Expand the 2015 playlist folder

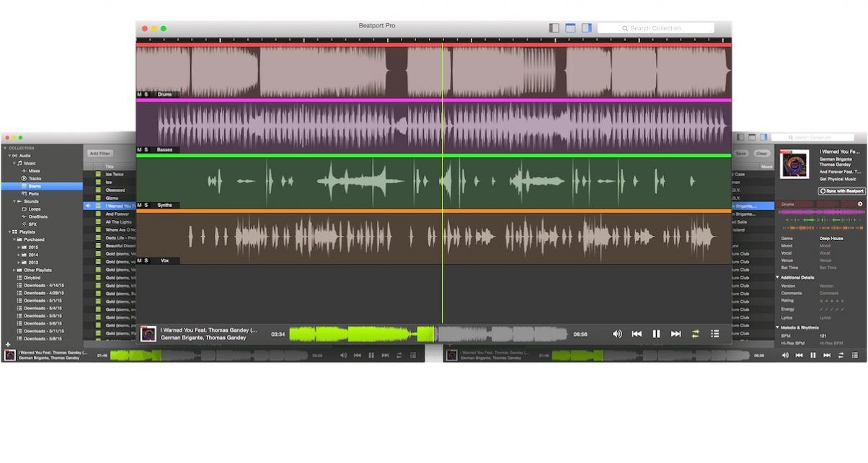19,247
